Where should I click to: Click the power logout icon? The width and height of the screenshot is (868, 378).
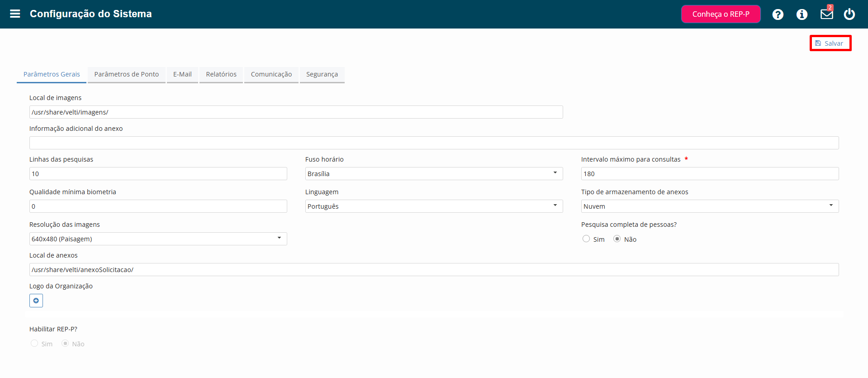coord(849,14)
